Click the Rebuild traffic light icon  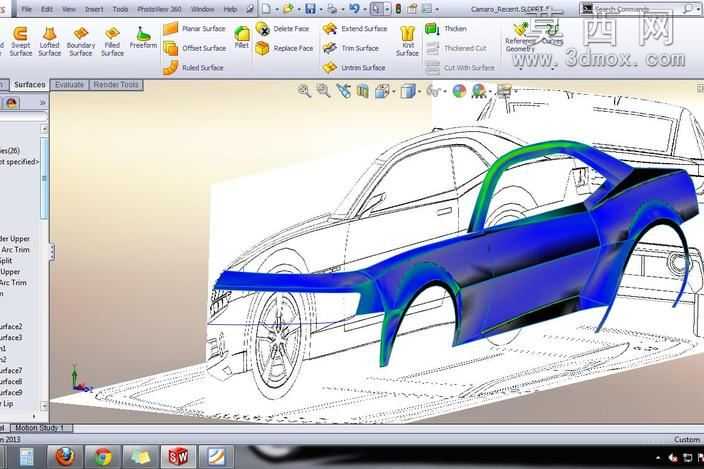pyautogui.click(x=398, y=9)
